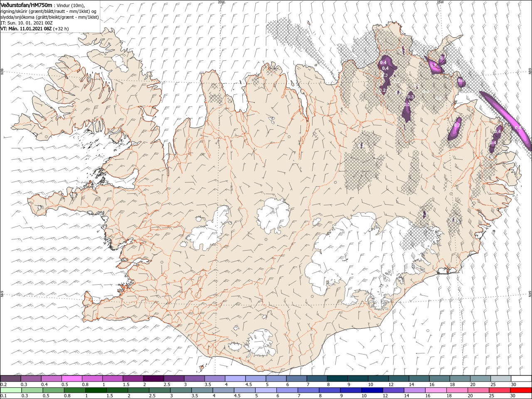Select the bright pink 0.5 snow legend swatch
The width and height of the screenshot is (532, 399).
pyautogui.click(x=71, y=379)
